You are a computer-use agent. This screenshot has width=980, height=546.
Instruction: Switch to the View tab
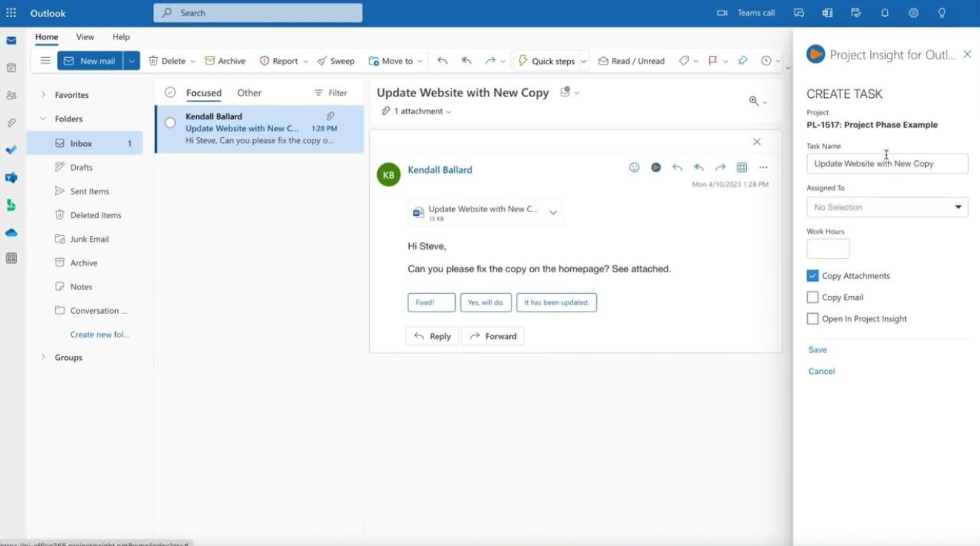pos(85,37)
